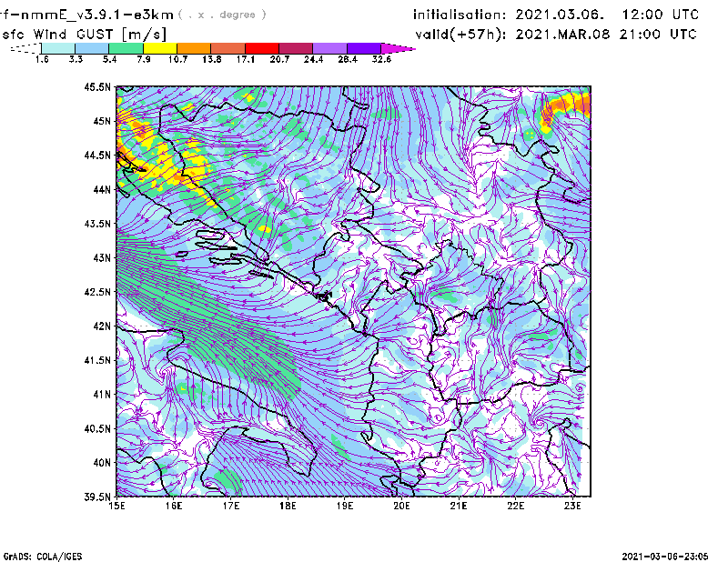Click the green legend swatch (5.4–7.9)

126,48
